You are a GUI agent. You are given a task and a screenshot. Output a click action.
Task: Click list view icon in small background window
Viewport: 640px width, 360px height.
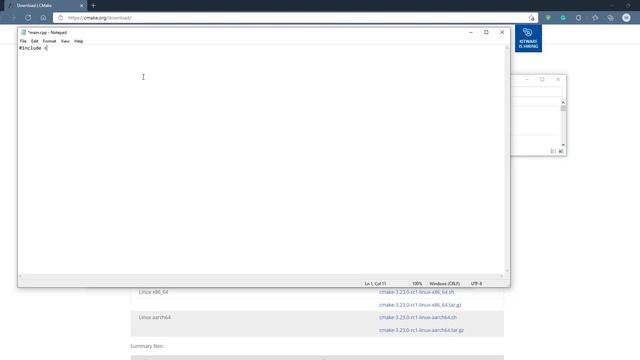[x=553, y=151]
